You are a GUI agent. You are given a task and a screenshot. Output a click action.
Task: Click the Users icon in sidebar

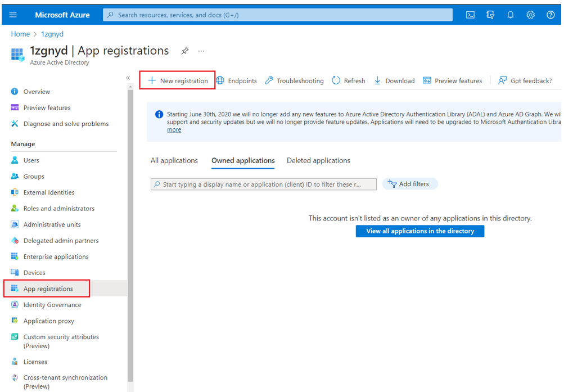point(15,160)
